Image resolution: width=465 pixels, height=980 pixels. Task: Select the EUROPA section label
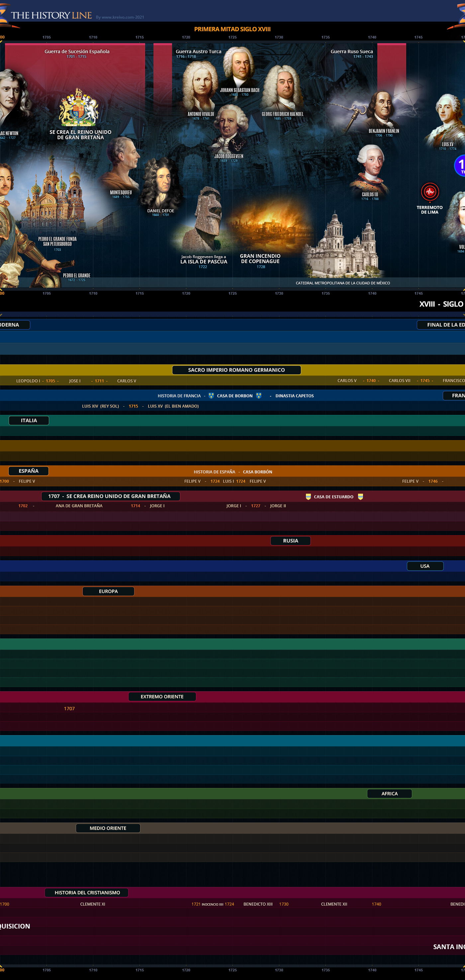pyautogui.click(x=108, y=591)
